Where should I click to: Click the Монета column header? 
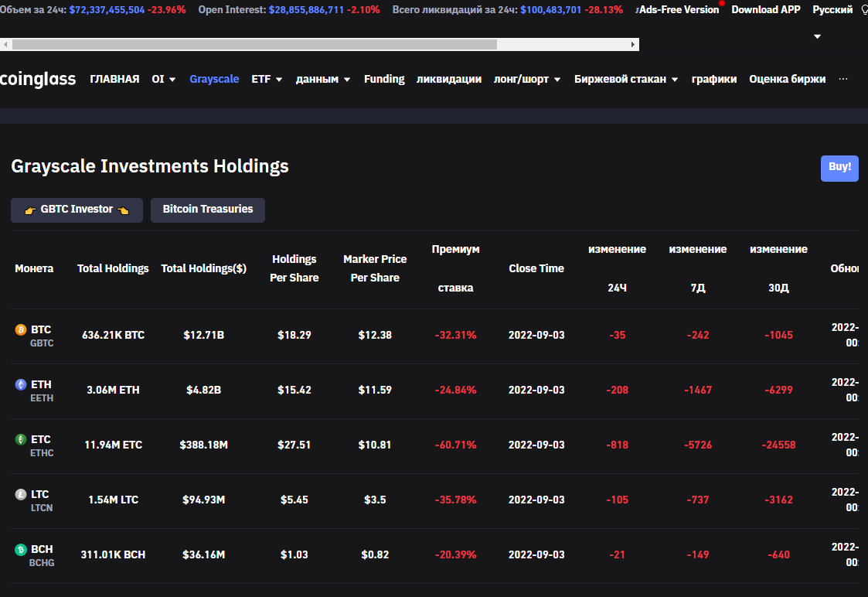[34, 268]
